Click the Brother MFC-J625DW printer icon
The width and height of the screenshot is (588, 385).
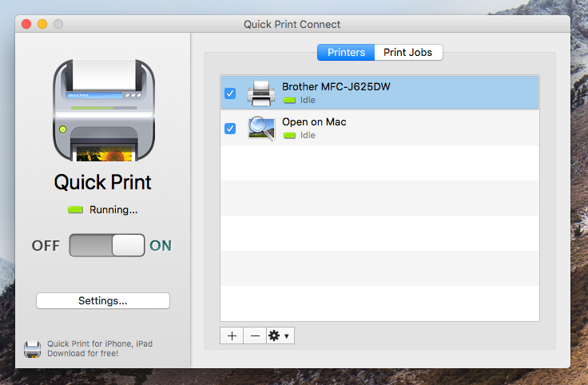click(x=261, y=93)
